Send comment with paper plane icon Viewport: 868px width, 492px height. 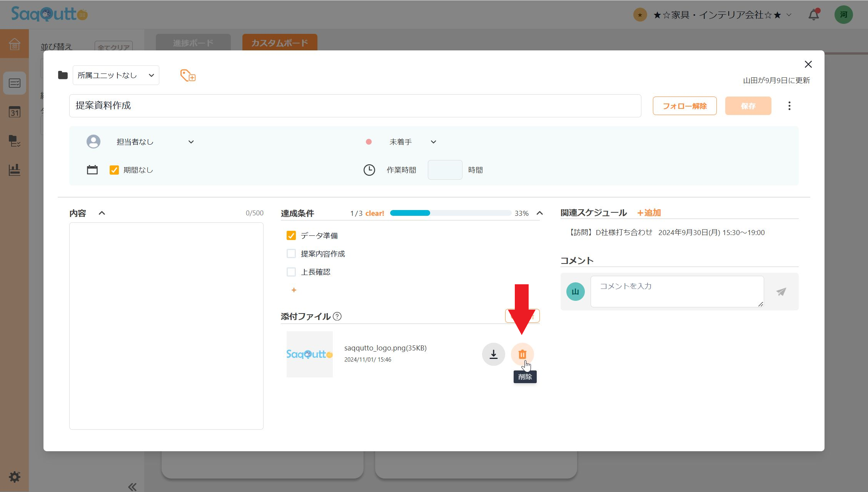pyautogui.click(x=781, y=292)
